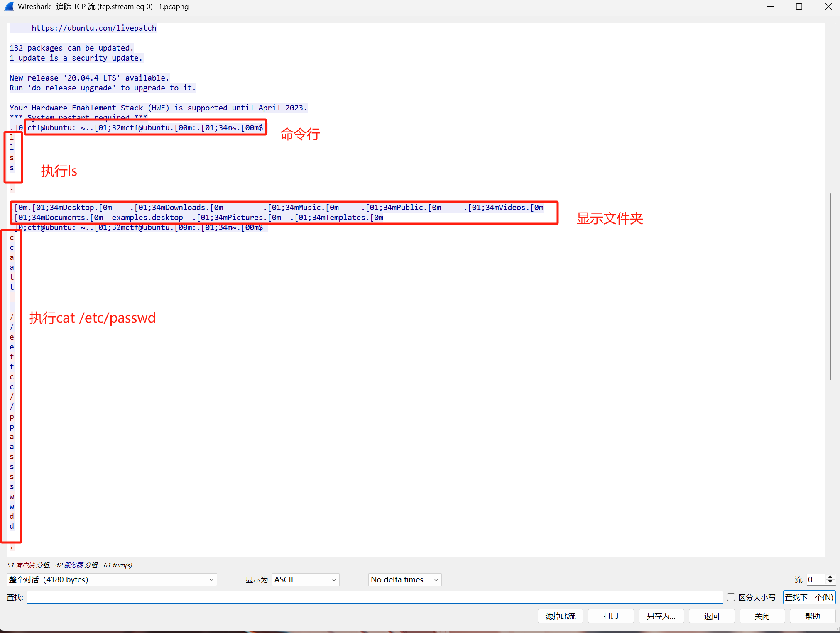Click the 打印 print button
Image resolution: width=840 pixels, height=633 pixels.
point(610,616)
